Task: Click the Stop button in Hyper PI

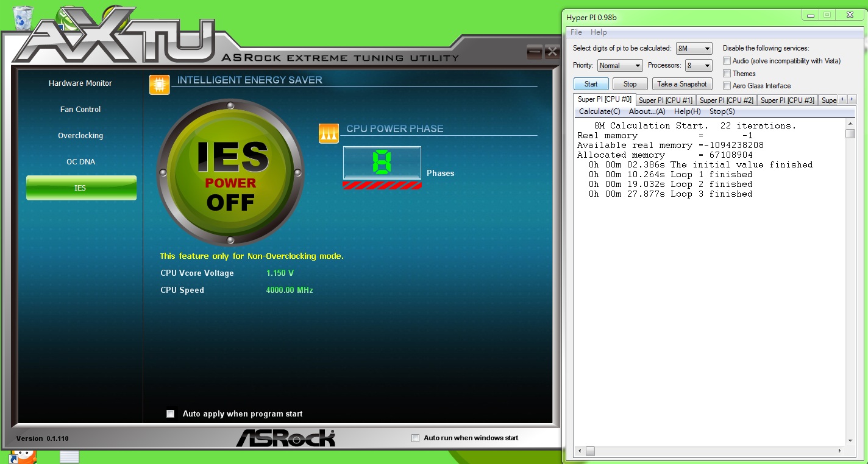Action: pyautogui.click(x=630, y=84)
